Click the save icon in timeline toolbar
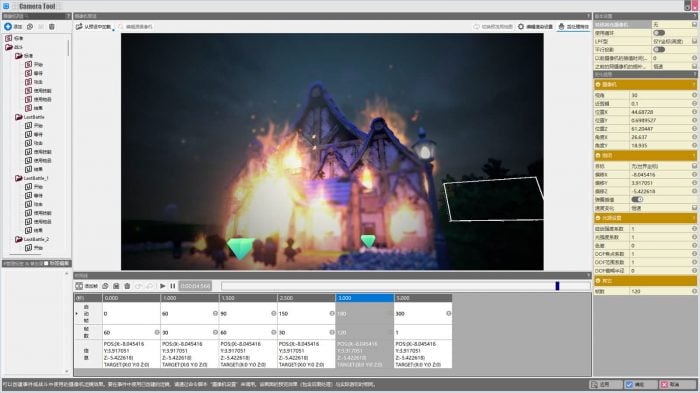Screen dimensions: 700x393 [x=116, y=286]
